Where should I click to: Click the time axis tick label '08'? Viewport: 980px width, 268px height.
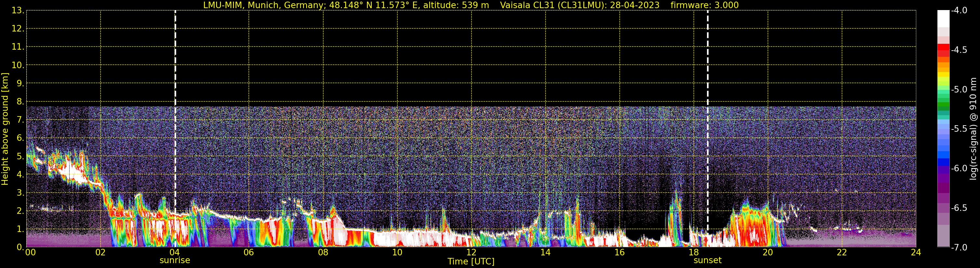pyautogui.click(x=323, y=252)
